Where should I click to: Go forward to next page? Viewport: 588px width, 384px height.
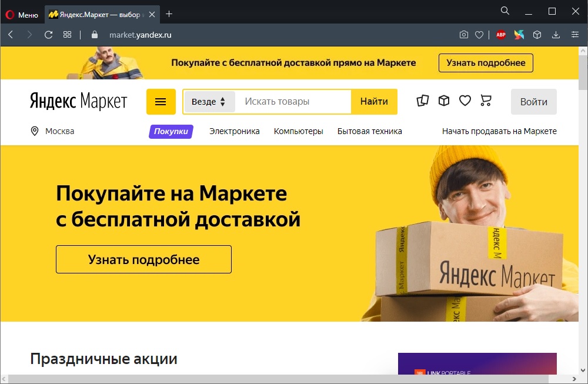(x=29, y=35)
